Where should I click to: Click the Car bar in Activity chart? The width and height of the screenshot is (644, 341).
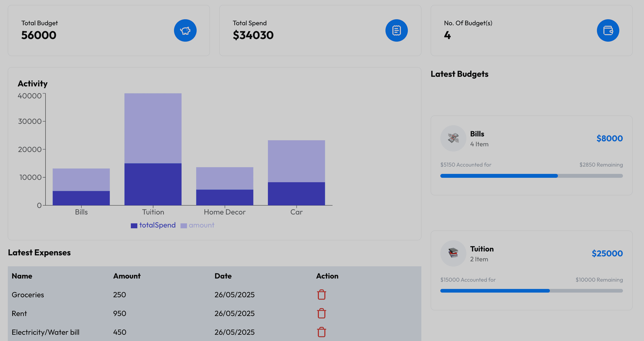pyautogui.click(x=296, y=173)
